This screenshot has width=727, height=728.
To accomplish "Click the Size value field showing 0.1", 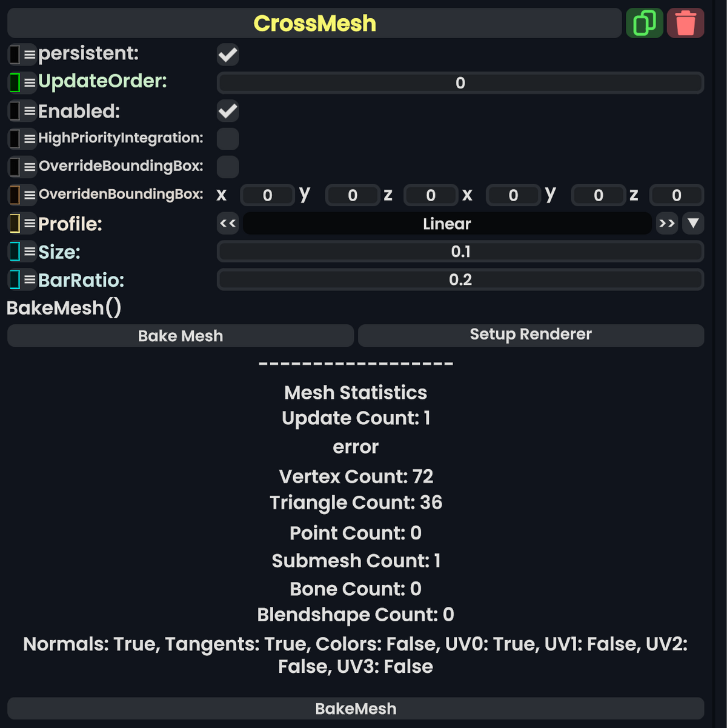I will (460, 251).
